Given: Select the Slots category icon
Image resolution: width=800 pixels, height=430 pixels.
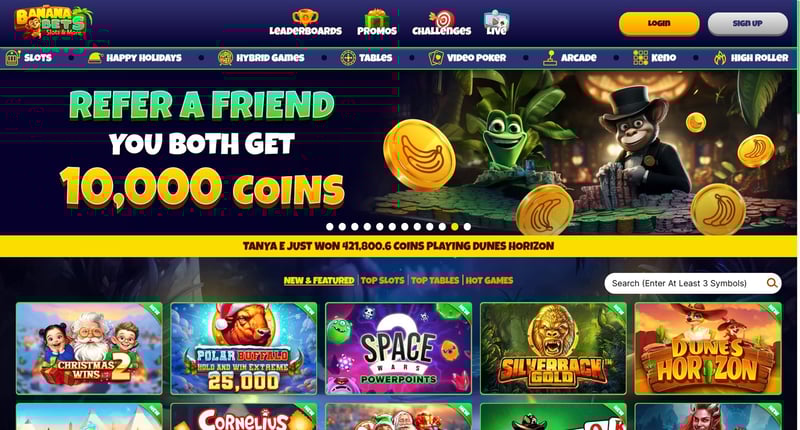Looking at the screenshot, I should 13,58.
